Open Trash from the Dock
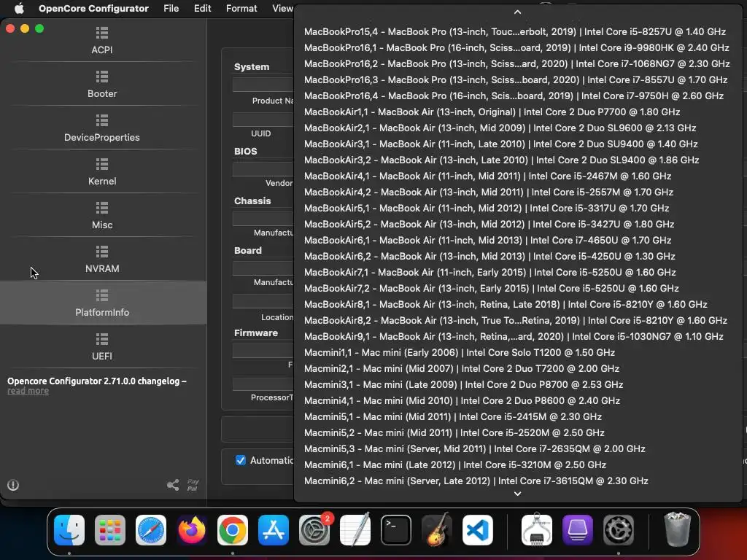Image resolution: width=747 pixels, height=560 pixels. pyautogui.click(x=677, y=529)
